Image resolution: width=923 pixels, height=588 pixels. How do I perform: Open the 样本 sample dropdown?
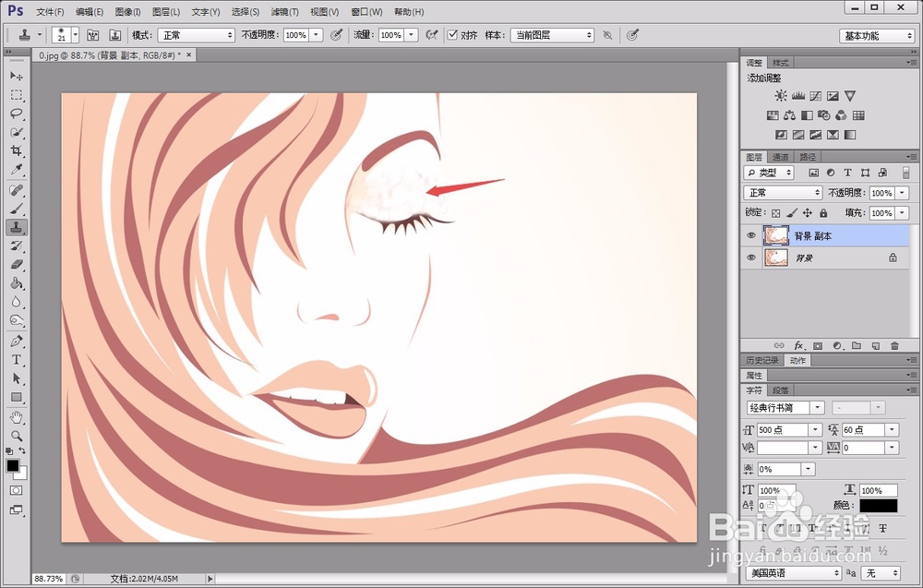[x=552, y=35]
